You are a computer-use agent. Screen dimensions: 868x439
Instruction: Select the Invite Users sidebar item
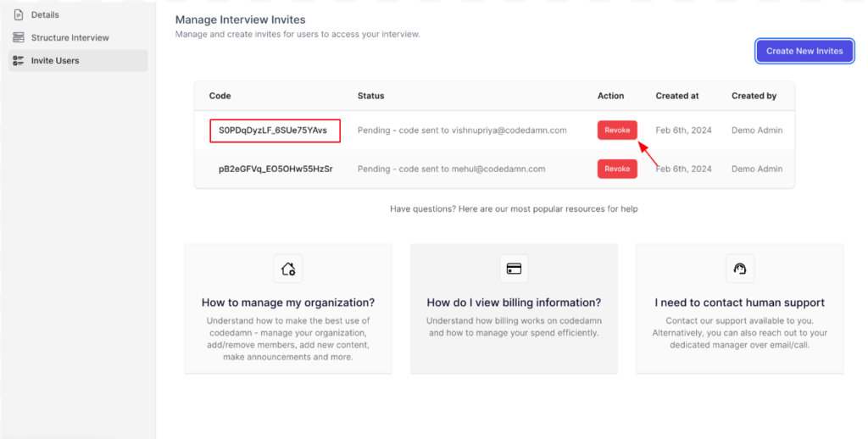click(78, 60)
